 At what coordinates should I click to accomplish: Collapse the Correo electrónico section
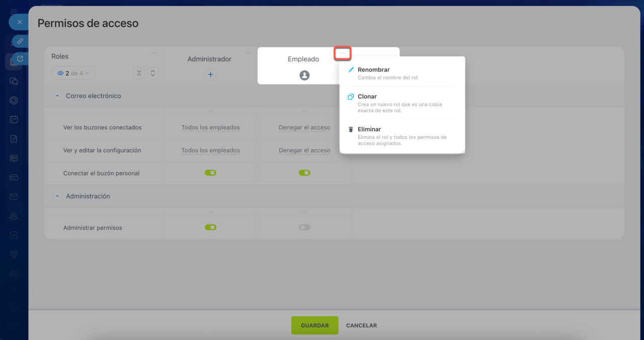57,96
